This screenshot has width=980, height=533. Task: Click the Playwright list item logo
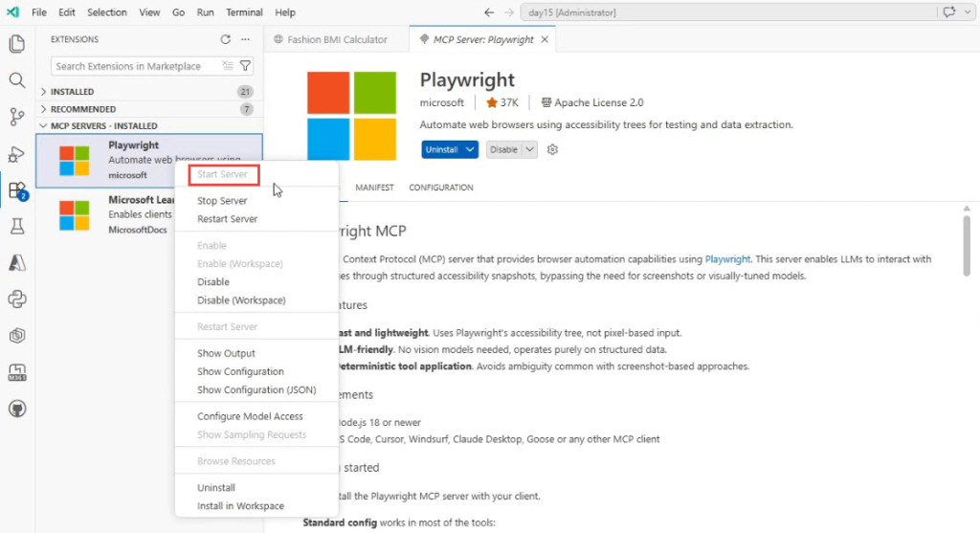tap(75, 161)
